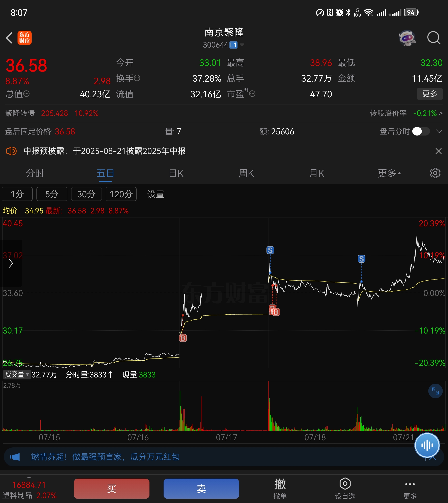The height and width of the screenshot is (503, 448).
Task: Tap the 盘后固定价格 36.58 value
Action: coord(65,131)
